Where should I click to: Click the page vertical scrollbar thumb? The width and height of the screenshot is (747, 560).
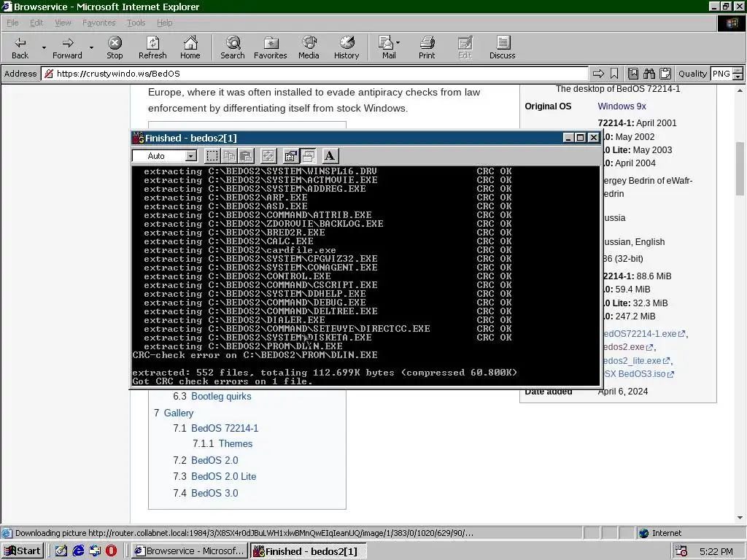740,168
